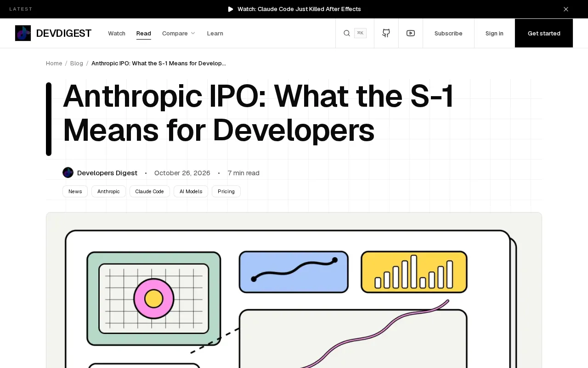
Task: Click the ⌘K shortcut badge
Action: pyautogui.click(x=360, y=33)
